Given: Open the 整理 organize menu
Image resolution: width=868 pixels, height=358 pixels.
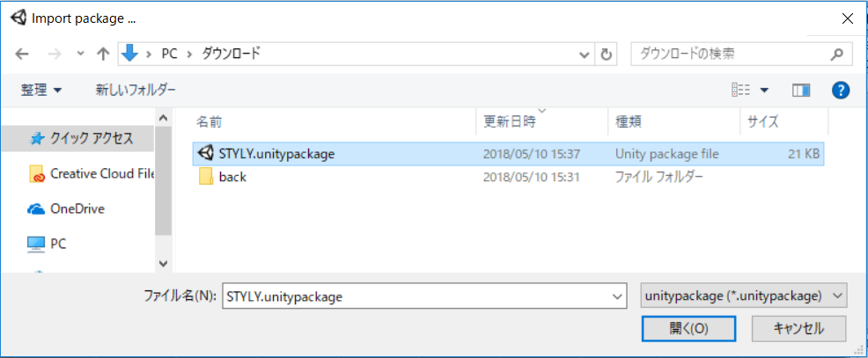Looking at the screenshot, I should [41, 90].
